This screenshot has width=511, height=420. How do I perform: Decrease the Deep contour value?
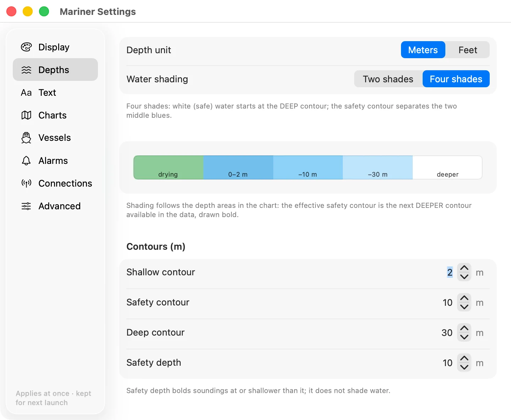click(464, 337)
